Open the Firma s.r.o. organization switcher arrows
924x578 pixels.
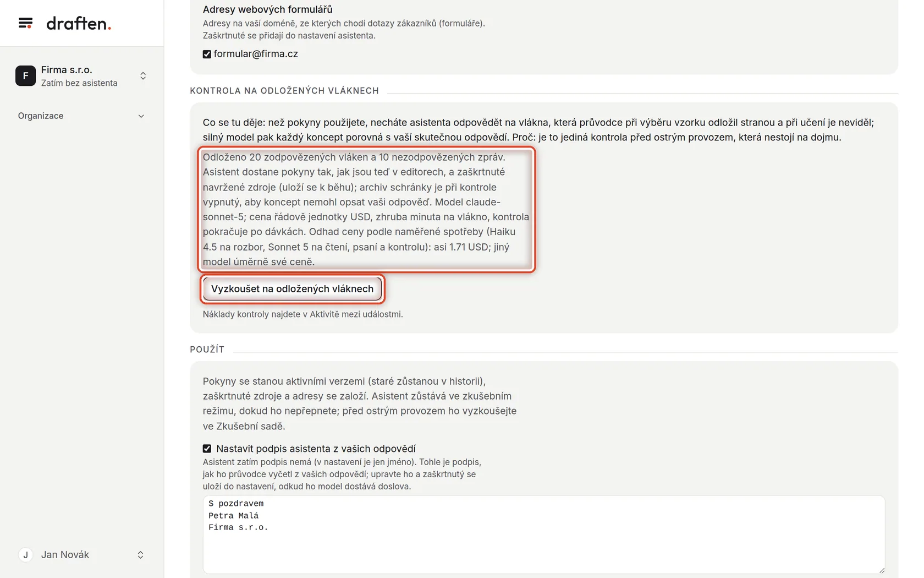pos(143,76)
